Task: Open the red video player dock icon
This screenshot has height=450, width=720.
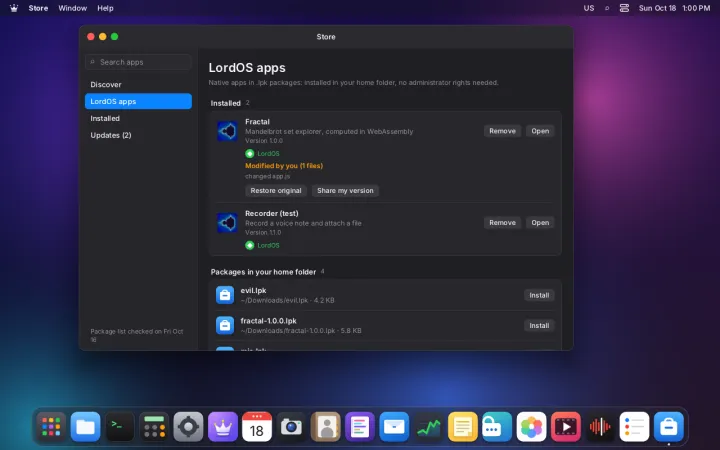Action: click(x=565, y=427)
